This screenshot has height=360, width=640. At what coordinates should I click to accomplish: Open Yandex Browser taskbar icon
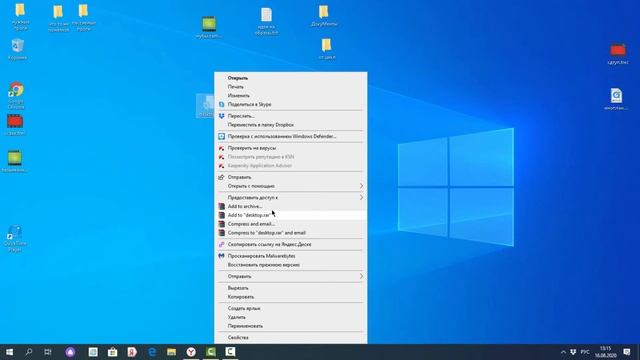point(191,352)
